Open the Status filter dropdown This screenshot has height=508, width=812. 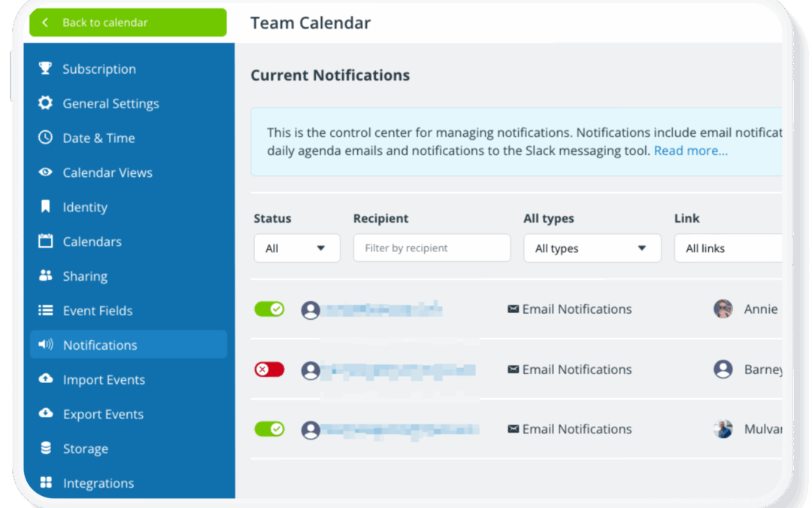point(297,248)
